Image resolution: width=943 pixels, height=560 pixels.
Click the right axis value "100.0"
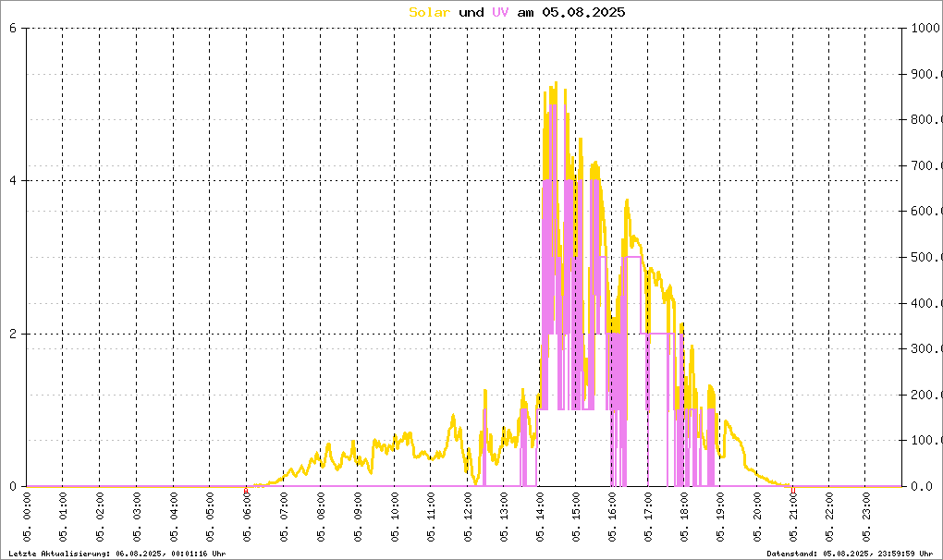[x=926, y=440]
